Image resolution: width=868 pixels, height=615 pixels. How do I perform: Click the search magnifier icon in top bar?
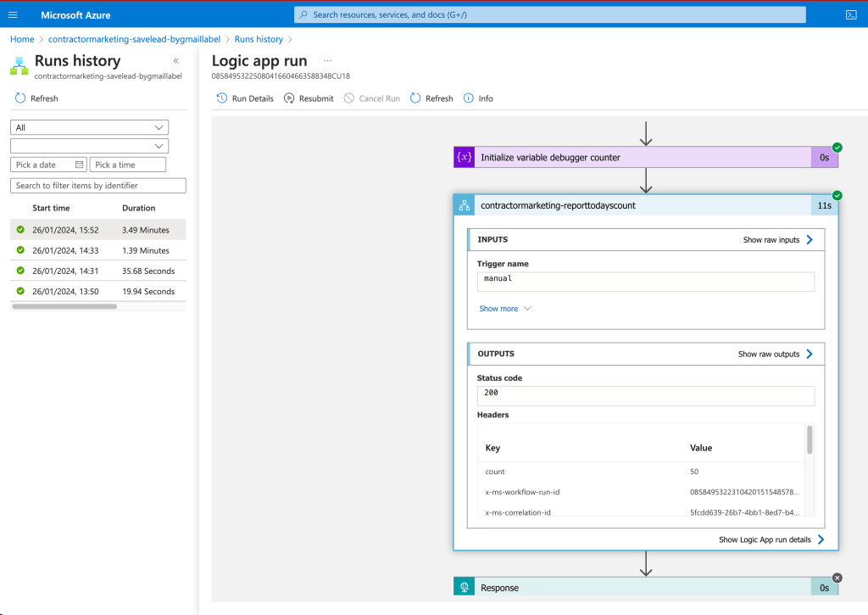click(303, 15)
